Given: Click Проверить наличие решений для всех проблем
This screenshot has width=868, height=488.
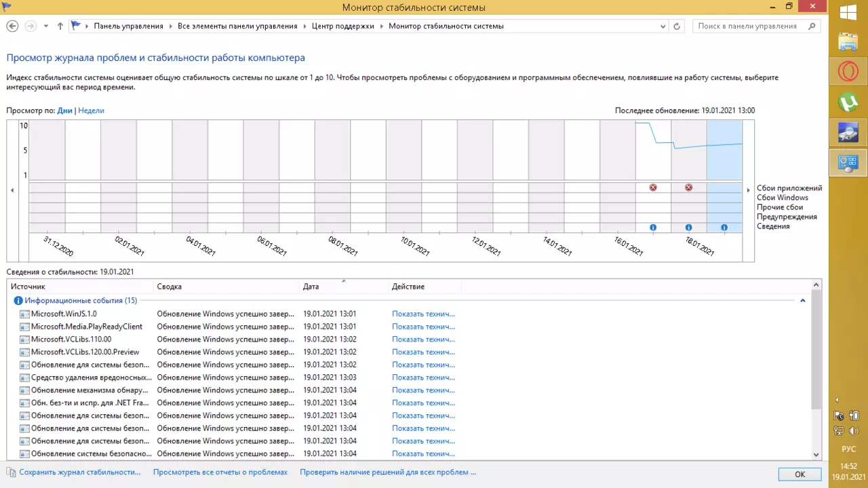Looking at the screenshot, I should tap(388, 472).
